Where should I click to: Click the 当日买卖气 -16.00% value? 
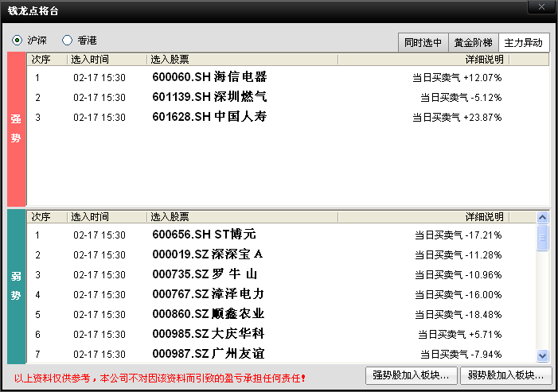click(x=458, y=295)
